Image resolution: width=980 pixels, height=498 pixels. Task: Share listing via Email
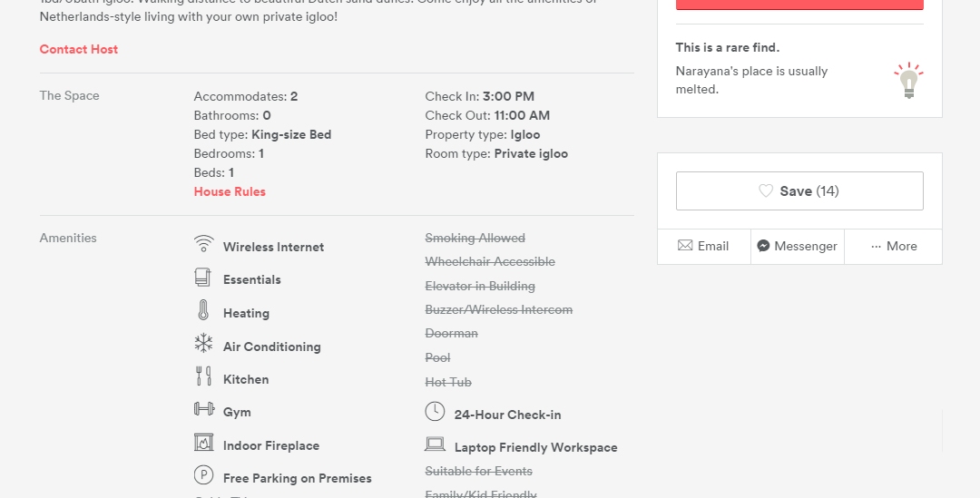(x=704, y=246)
